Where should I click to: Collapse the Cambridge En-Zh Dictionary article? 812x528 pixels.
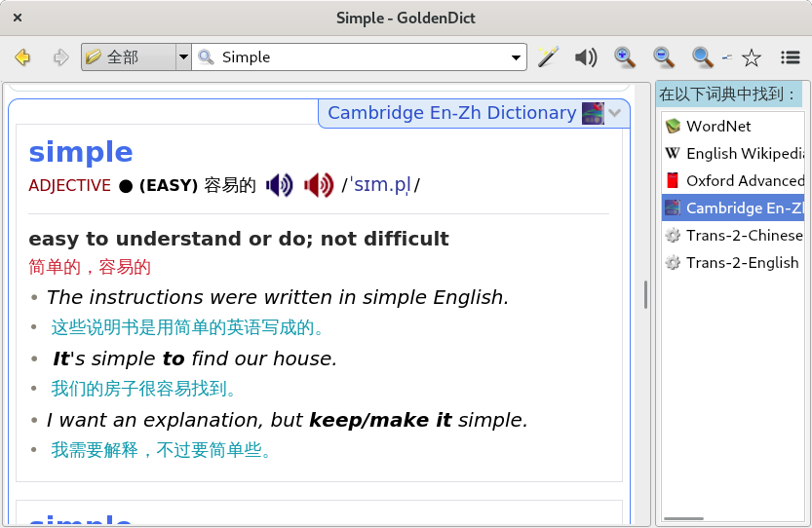615,113
